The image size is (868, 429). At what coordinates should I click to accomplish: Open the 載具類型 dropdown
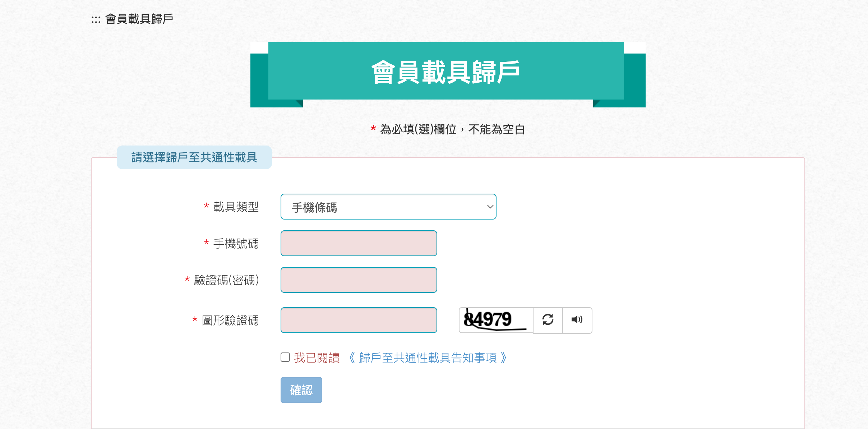[x=388, y=207]
